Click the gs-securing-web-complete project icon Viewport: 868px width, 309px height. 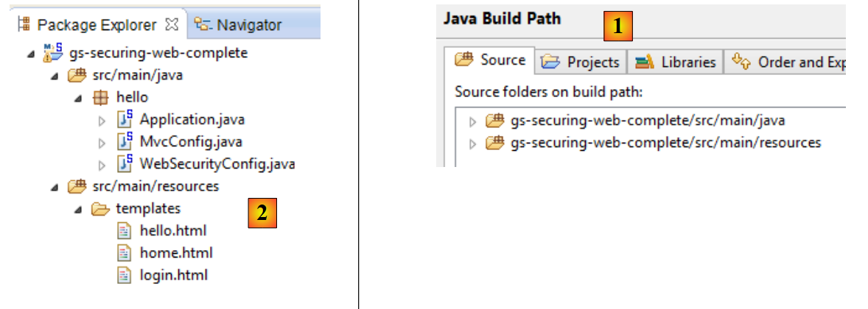click(52, 52)
